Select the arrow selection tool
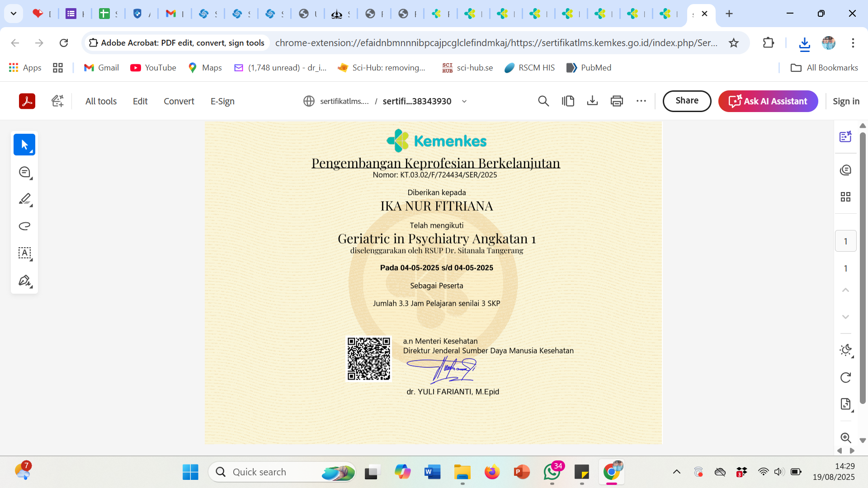868x488 pixels. (24, 145)
